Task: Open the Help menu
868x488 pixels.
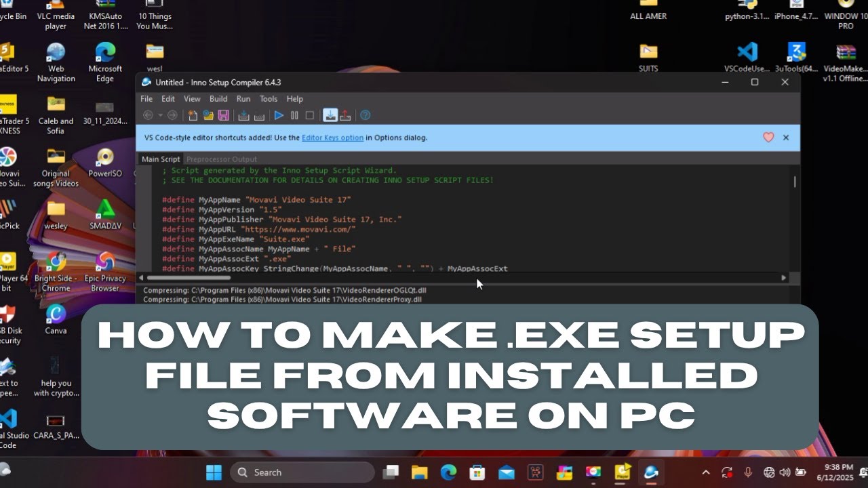Action: 295,99
